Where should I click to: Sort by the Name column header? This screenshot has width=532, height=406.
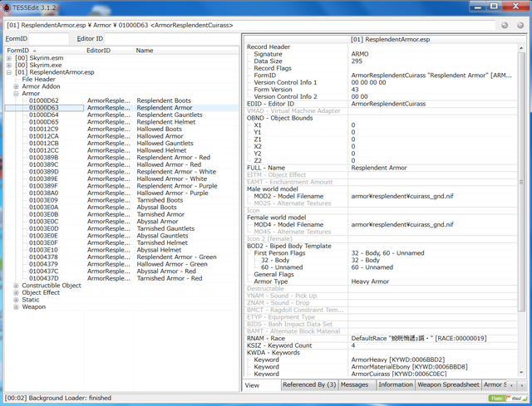click(186, 51)
